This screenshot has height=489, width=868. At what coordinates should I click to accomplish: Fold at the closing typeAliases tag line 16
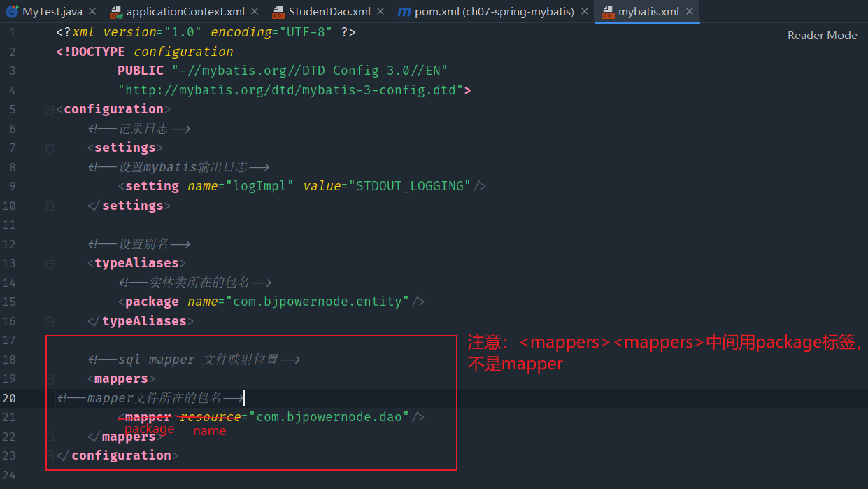[x=50, y=321]
